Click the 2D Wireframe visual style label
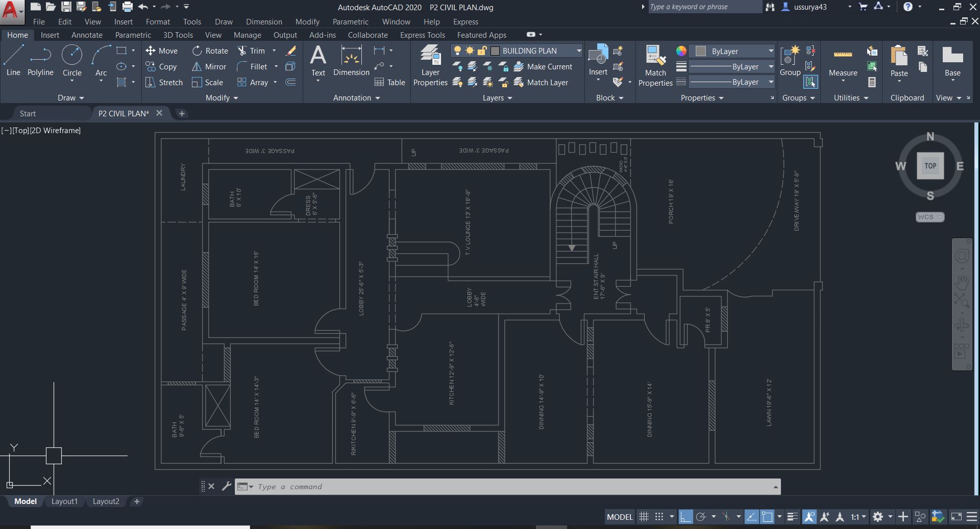Viewport: 980px width, 529px height. coord(55,130)
